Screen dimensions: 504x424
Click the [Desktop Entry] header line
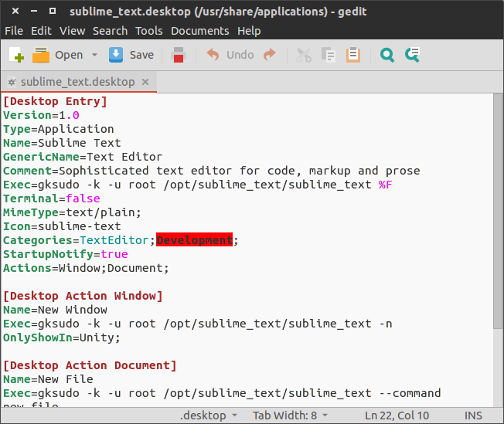point(55,101)
